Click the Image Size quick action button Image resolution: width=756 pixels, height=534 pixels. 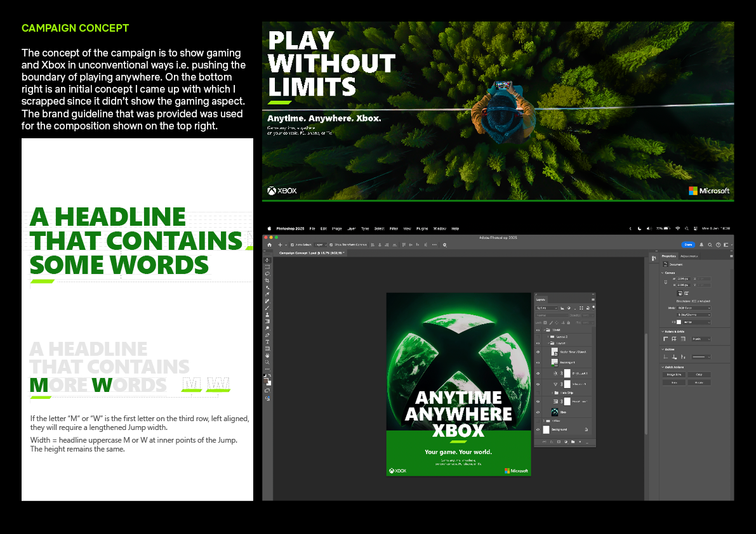(x=674, y=375)
